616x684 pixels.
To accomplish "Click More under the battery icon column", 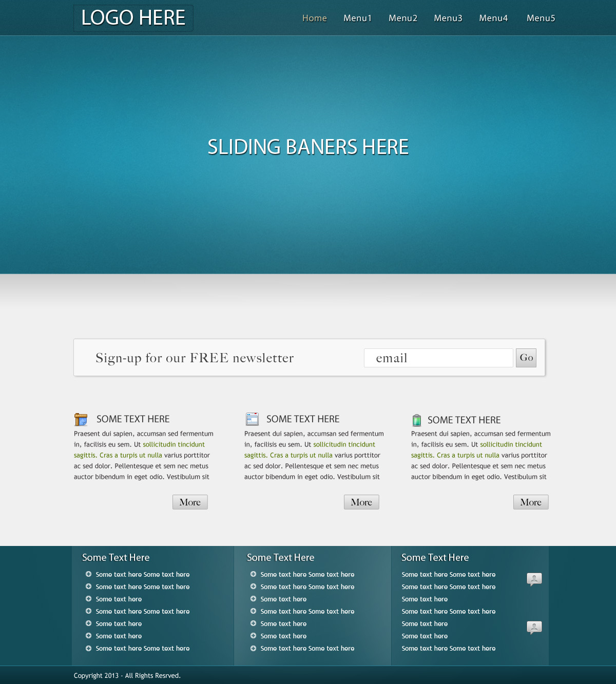I will point(531,502).
